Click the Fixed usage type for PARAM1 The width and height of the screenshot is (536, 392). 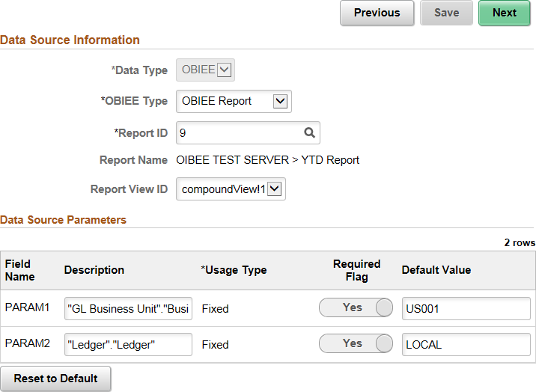pos(215,309)
